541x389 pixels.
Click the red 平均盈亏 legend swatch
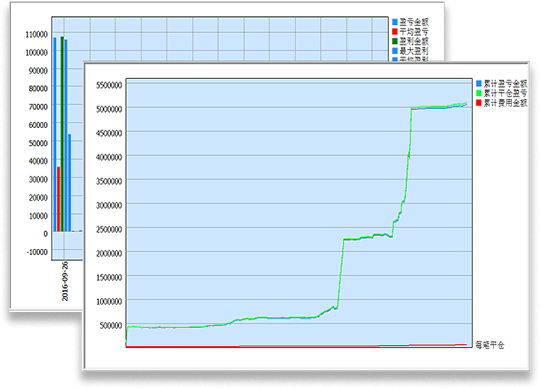point(395,32)
